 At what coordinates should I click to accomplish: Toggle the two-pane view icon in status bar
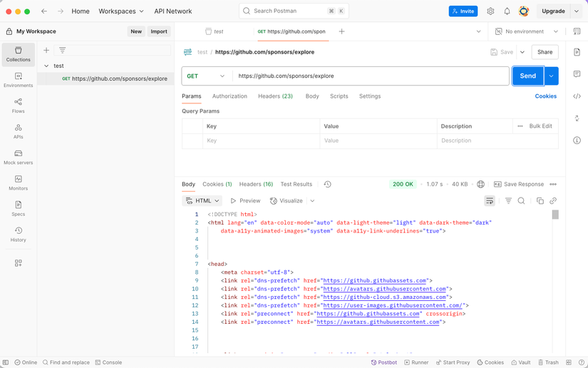569,362
